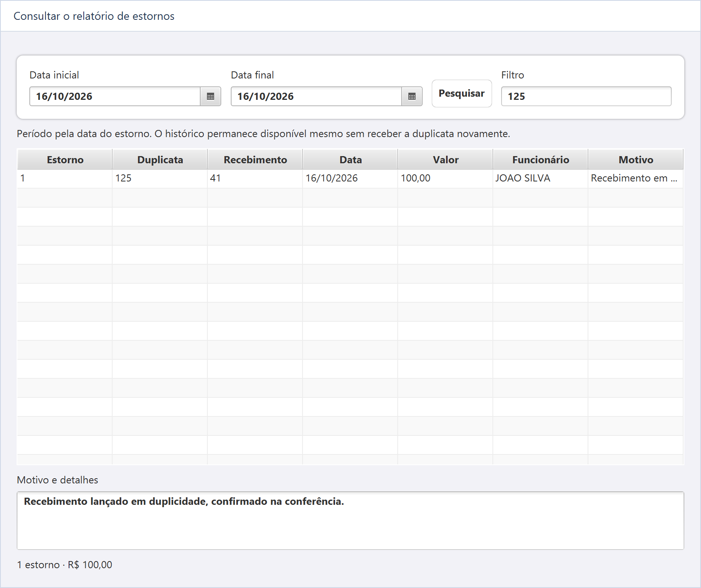The image size is (701, 588).
Task: Select the Recebimento cell 41
Action: pos(255,178)
